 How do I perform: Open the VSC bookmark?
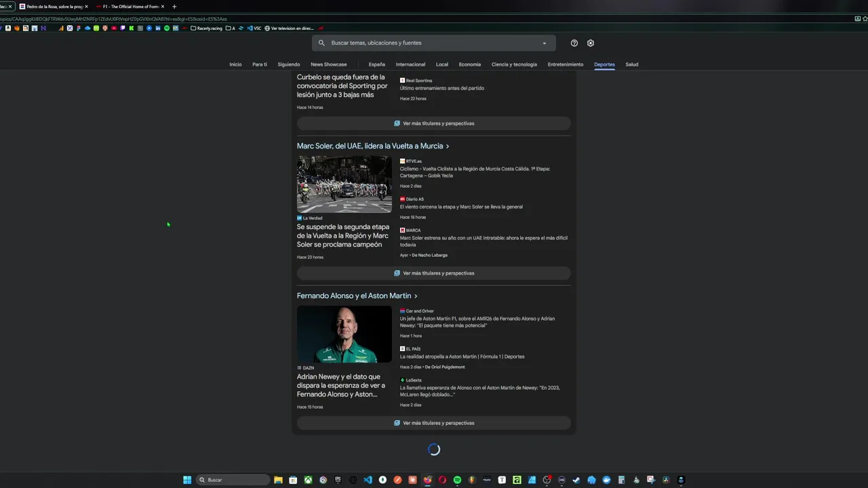pyautogui.click(x=254, y=28)
